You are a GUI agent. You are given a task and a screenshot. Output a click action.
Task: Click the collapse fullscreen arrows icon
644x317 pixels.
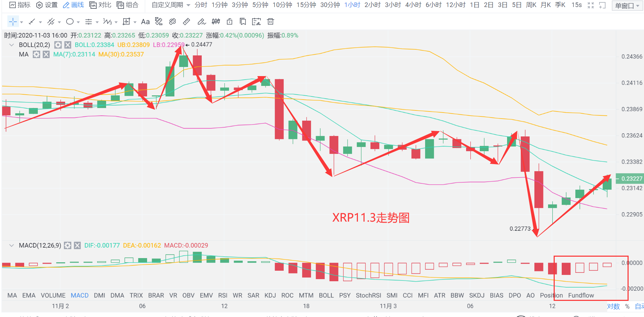591,5
